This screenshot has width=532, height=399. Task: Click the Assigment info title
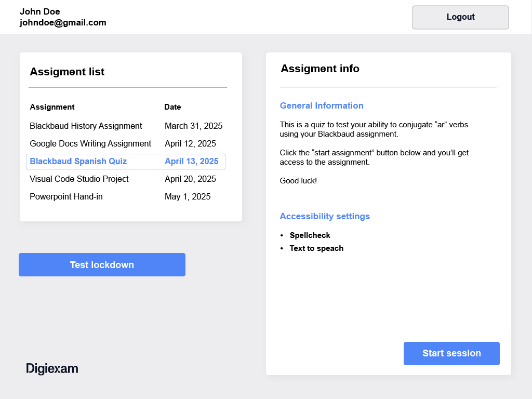pyautogui.click(x=320, y=69)
